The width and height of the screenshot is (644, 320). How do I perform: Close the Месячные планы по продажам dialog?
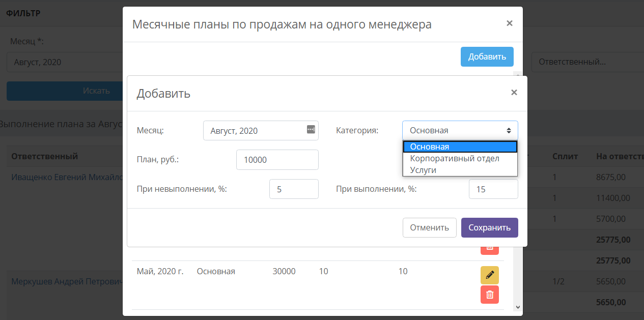[510, 23]
